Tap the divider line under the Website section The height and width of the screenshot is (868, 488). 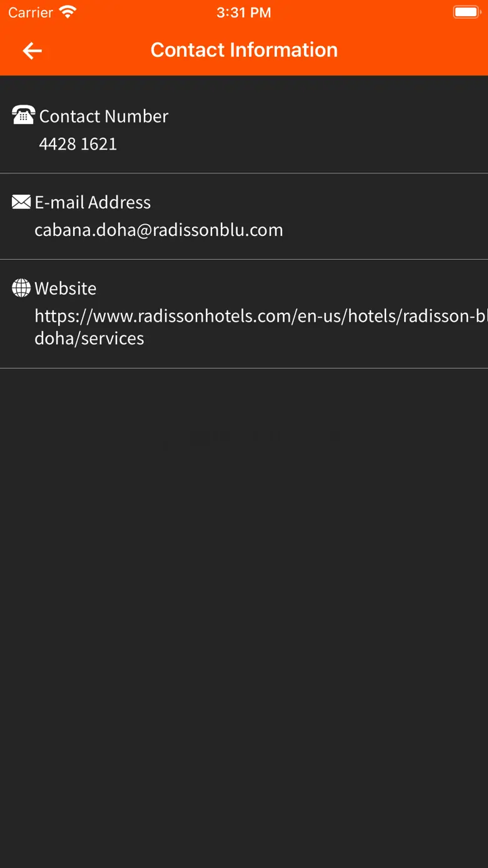[x=244, y=368]
